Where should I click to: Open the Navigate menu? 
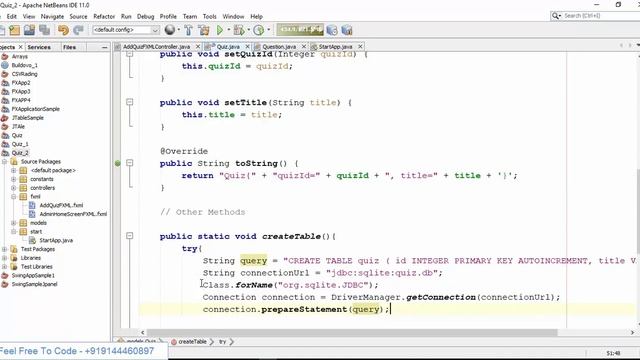[x=52, y=16]
